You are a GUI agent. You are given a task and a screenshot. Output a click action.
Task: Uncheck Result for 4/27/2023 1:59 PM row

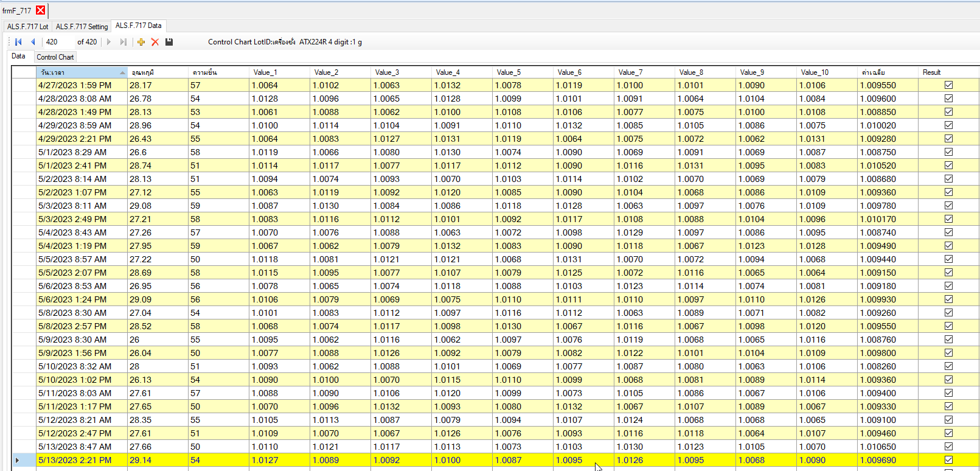click(x=948, y=85)
